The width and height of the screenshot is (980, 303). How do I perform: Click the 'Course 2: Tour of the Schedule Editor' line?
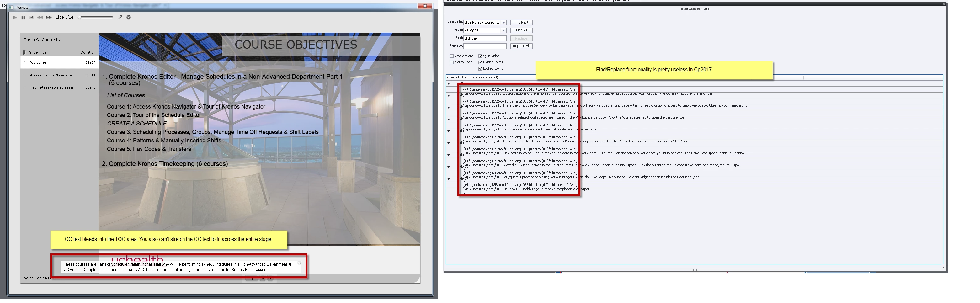154,115
